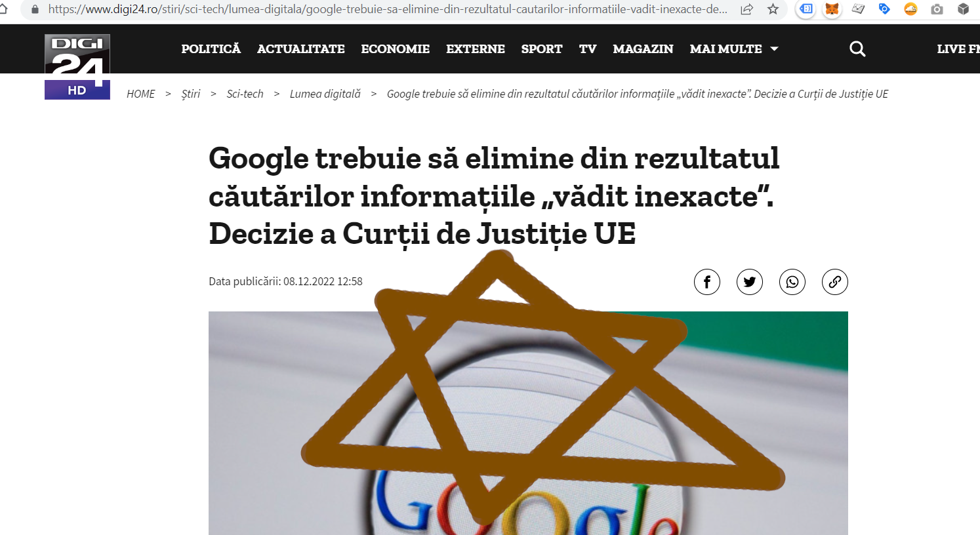Expand the MAI MULTE dropdown arrow
This screenshot has width=980, height=535.
(774, 49)
